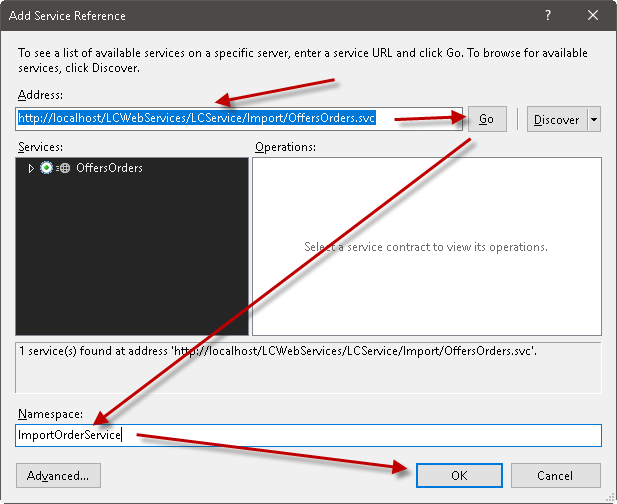Cancel the dialog
Image resolution: width=617 pixels, height=504 pixels.
pos(555,475)
